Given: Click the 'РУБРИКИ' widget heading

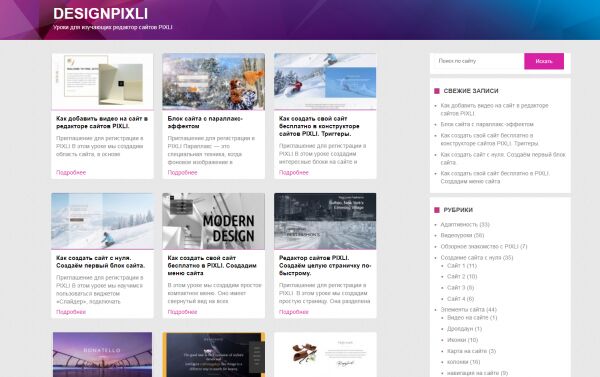Looking at the screenshot, I should [x=458, y=210].
